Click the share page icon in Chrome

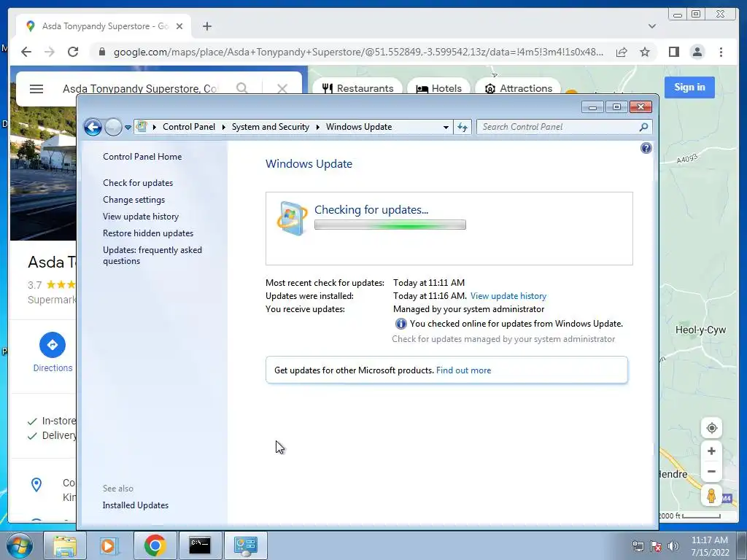622,52
